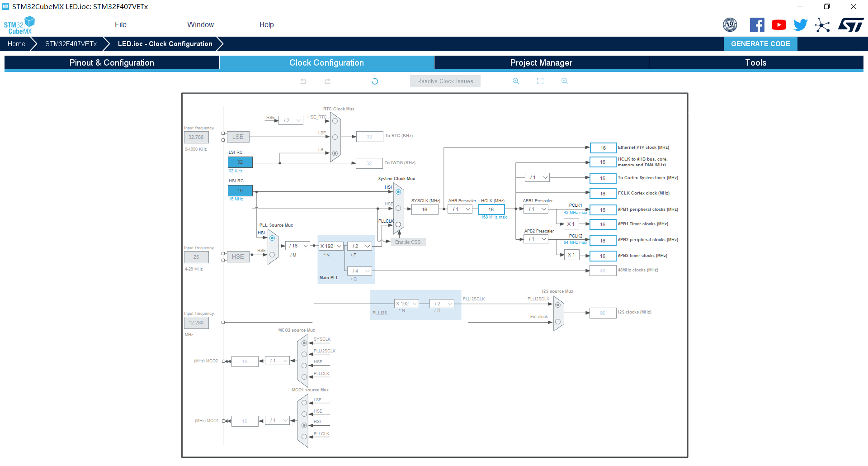Open the Main PLL /P divider dropdown
Viewport: 868px width, 466px height.
point(360,246)
